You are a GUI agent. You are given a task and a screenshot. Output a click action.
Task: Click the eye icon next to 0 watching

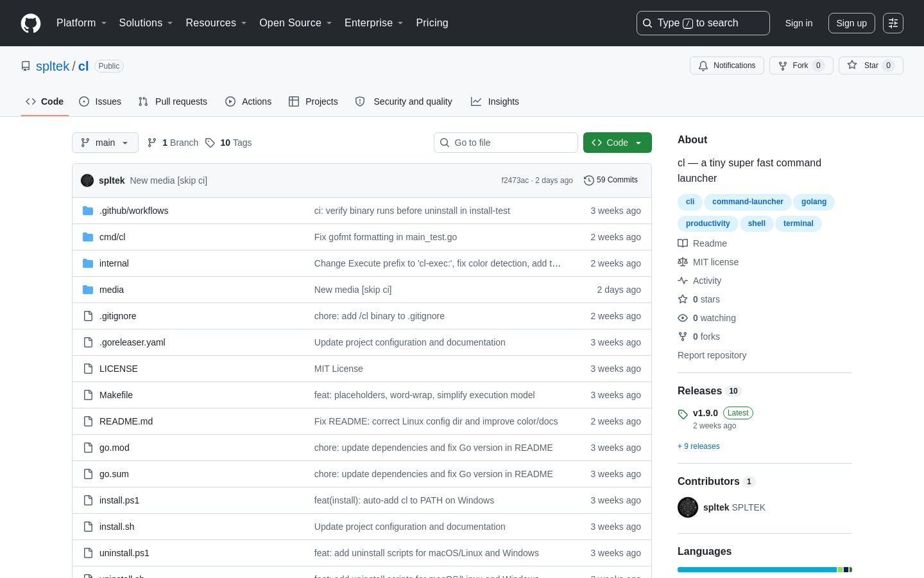point(683,318)
